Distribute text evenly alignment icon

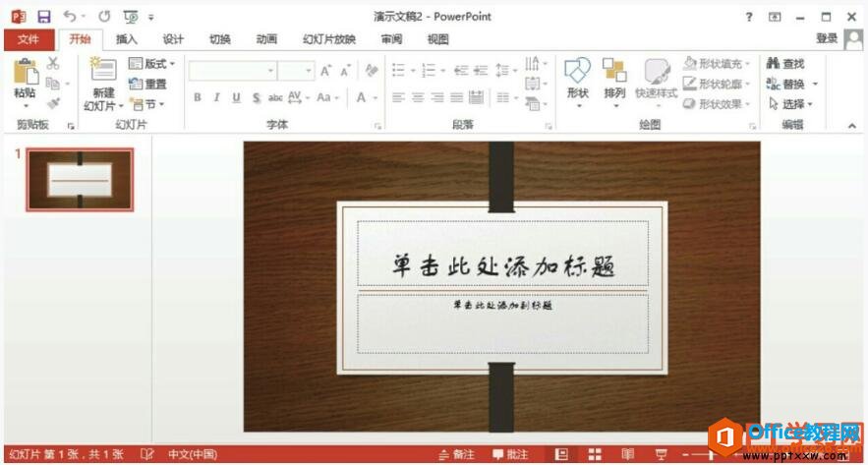[x=476, y=97]
